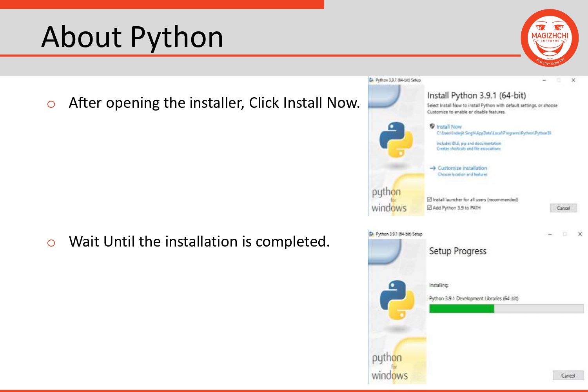Click 'Creates shortcuts and file associations' text

(x=468, y=149)
